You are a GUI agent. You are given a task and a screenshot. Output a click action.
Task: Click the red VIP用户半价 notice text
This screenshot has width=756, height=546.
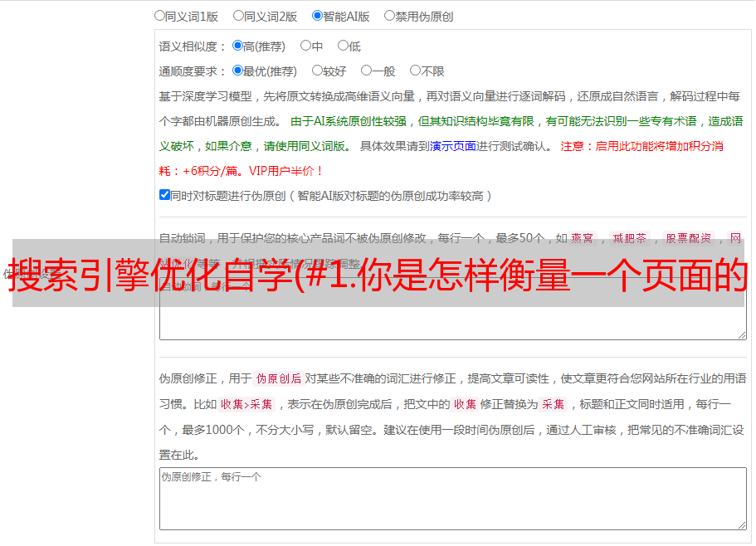[285, 171]
